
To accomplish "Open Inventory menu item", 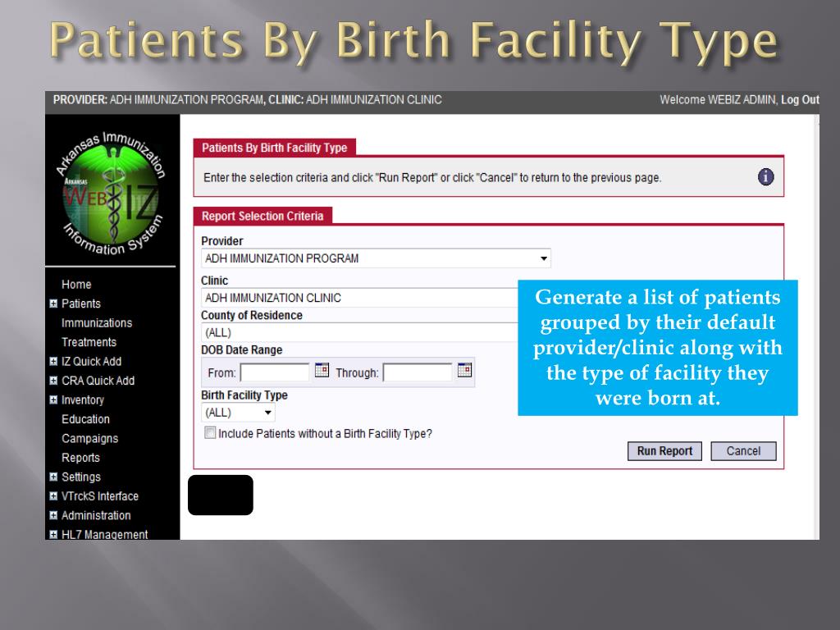I will pos(83,400).
